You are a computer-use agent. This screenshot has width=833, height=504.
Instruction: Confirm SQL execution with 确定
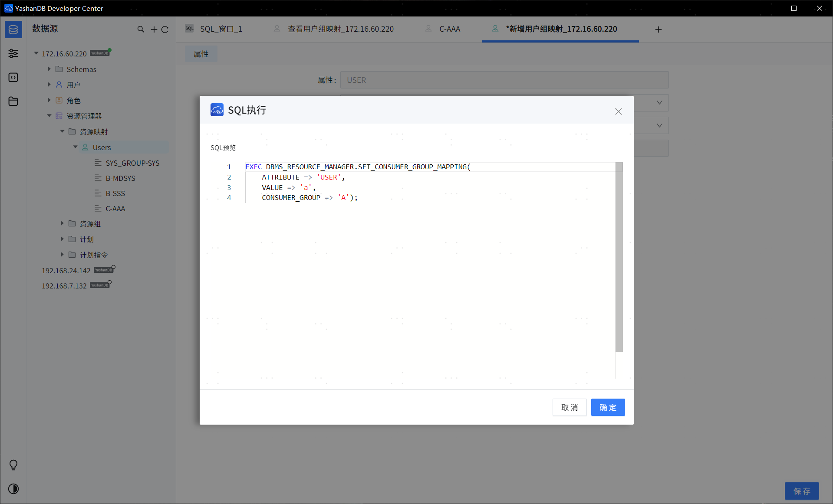click(608, 407)
